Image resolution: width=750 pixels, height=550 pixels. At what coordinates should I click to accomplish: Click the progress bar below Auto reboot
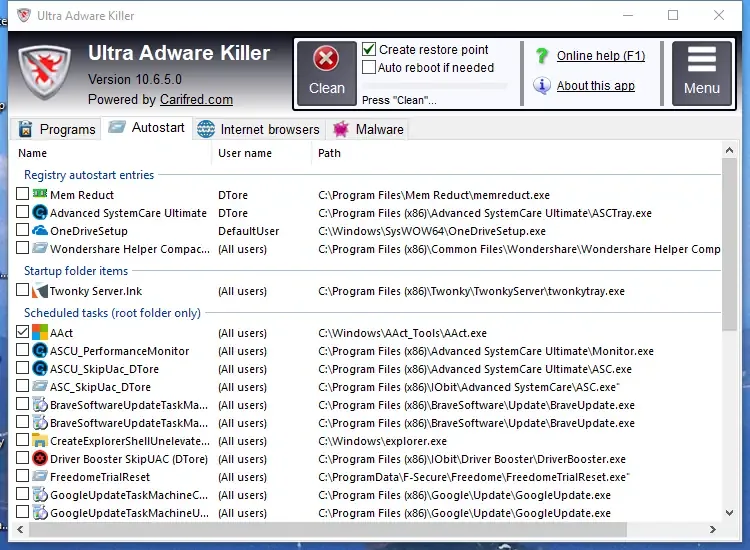coord(434,86)
